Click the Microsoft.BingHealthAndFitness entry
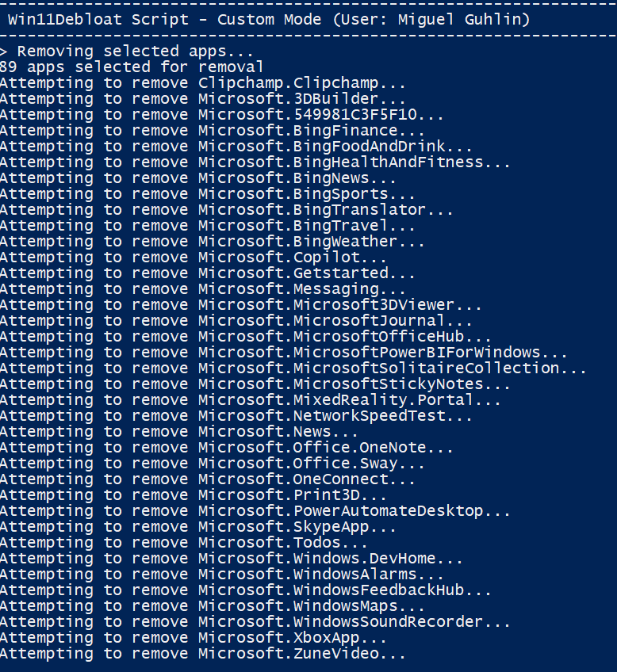This screenshot has height=672, width=617. pos(255,162)
